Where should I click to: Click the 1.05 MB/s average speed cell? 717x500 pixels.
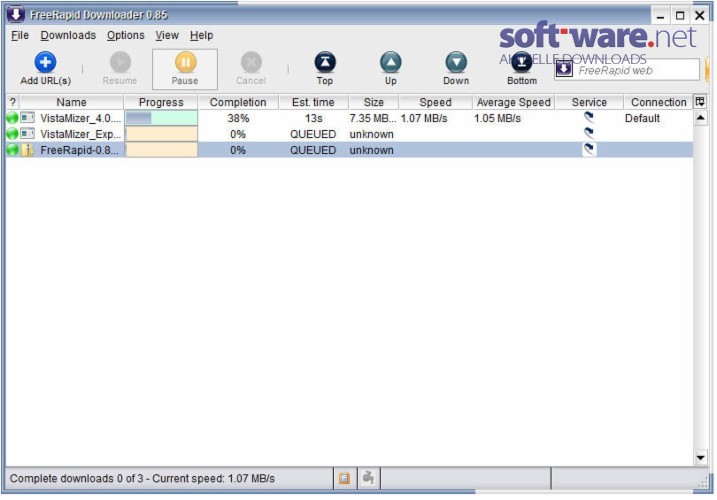pyautogui.click(x=498, y=118)
